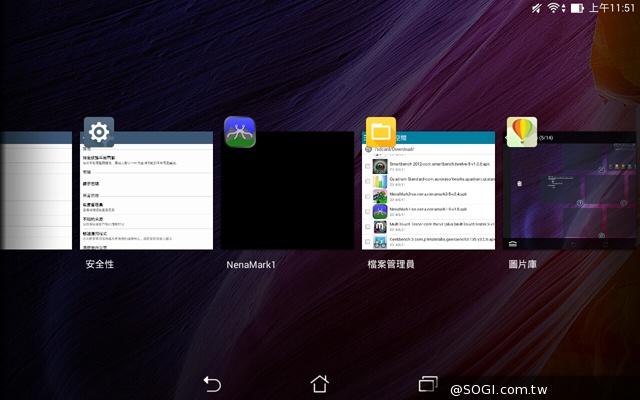In File Manager preview, check NenaMark2 apk checkbox

(x=368, y=197)
